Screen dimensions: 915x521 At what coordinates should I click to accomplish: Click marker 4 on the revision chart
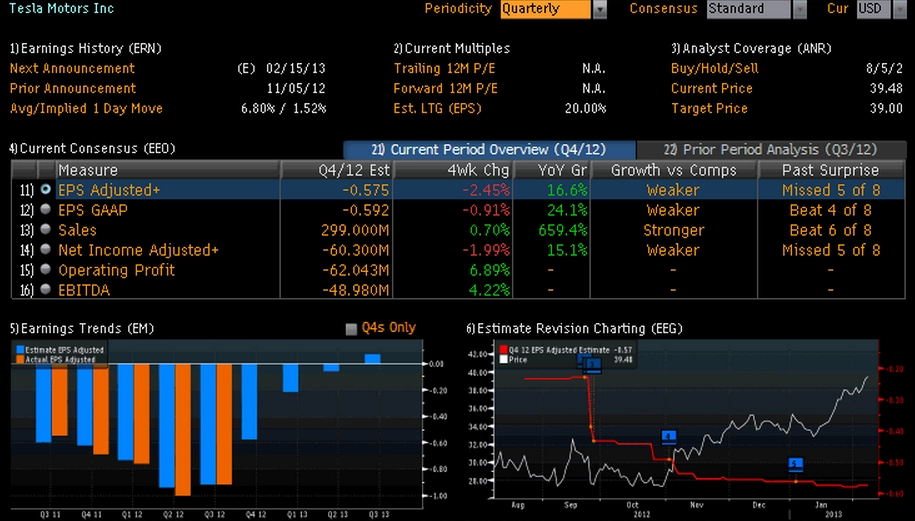click(x=669, y=436)
